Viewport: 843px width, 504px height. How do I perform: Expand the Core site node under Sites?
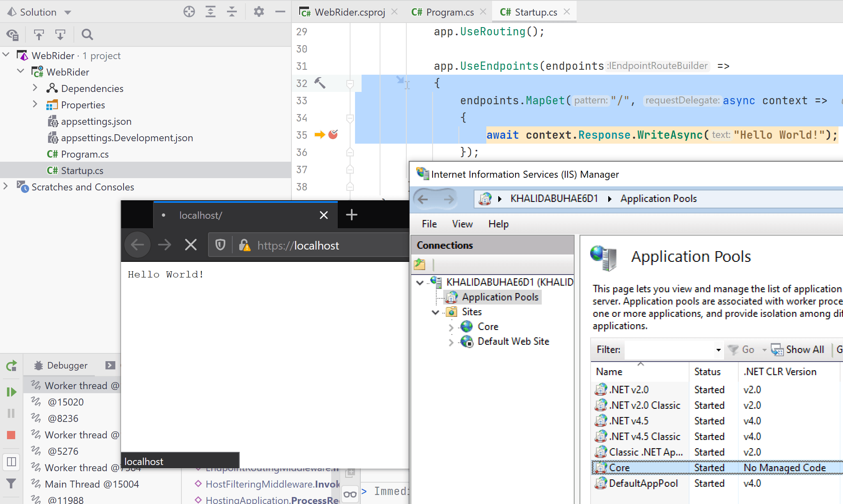pos(452,327)
